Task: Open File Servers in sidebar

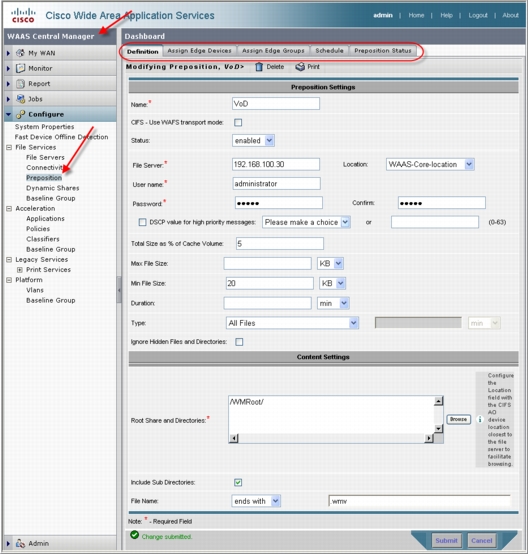Action: [x=45, y=158]
